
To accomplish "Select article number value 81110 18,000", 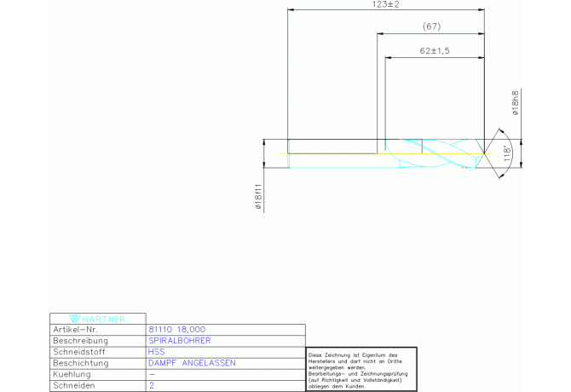I will click(x=176, y=329).
